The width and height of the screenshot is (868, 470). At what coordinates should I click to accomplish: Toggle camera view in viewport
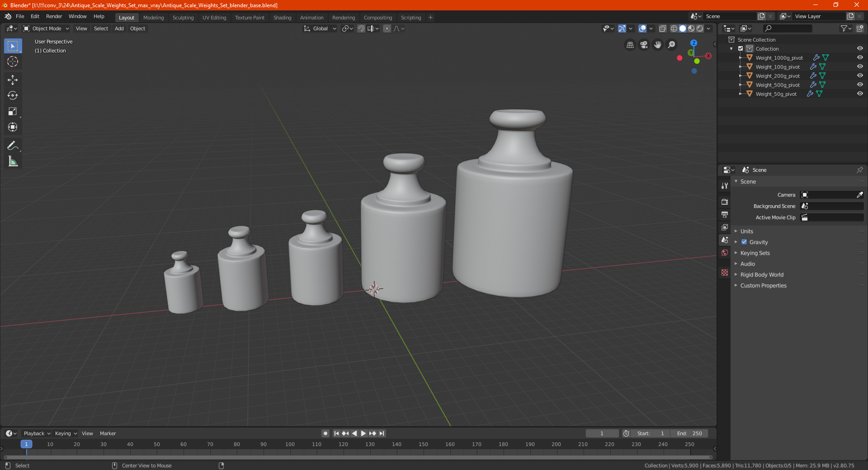pos(644,45)
